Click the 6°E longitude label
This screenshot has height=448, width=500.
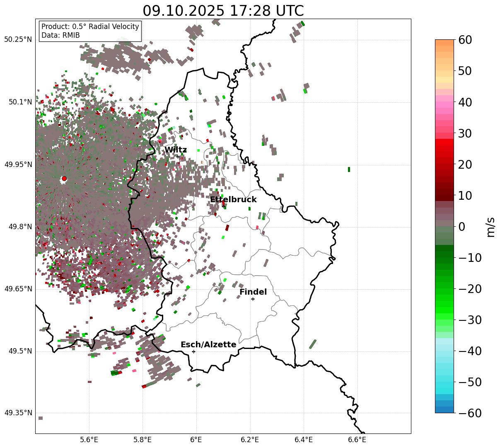tap(196, 440)
